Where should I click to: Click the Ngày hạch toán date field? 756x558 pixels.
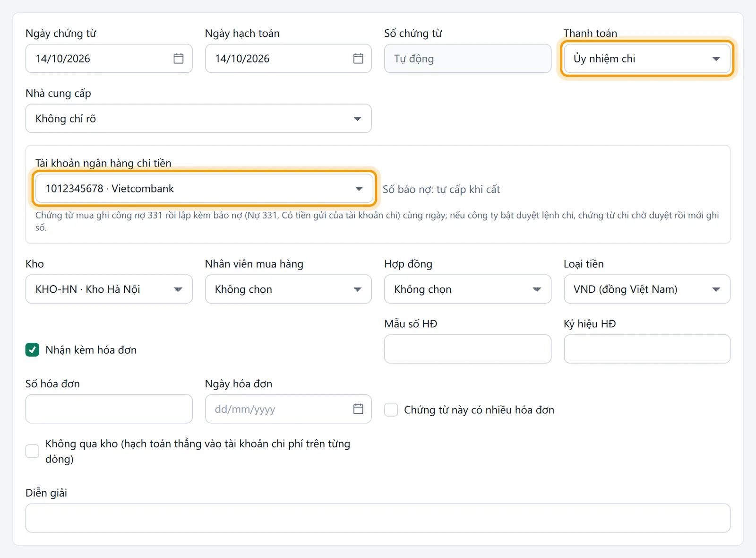[288, 59]
